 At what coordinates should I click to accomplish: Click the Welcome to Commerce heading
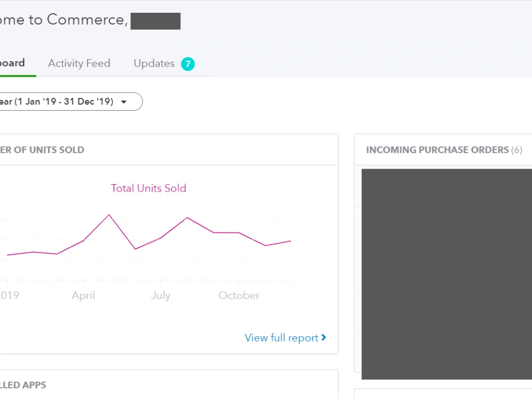(x=64, y=20)
